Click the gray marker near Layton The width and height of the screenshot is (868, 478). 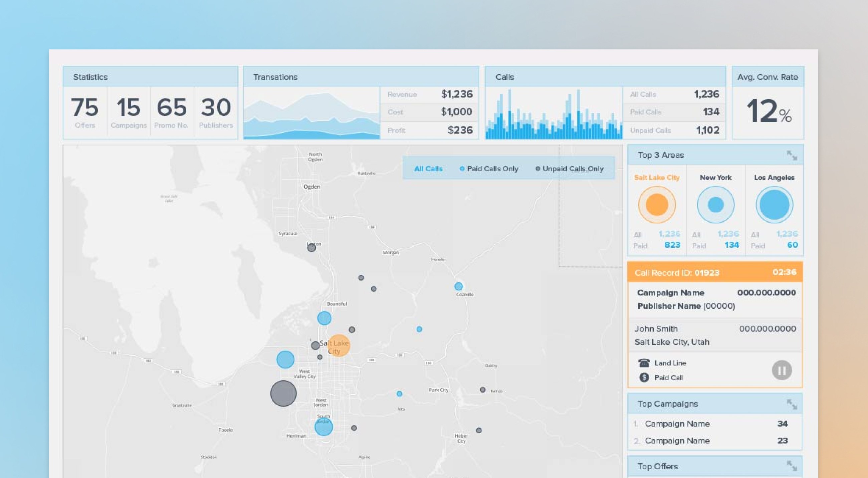311,248
